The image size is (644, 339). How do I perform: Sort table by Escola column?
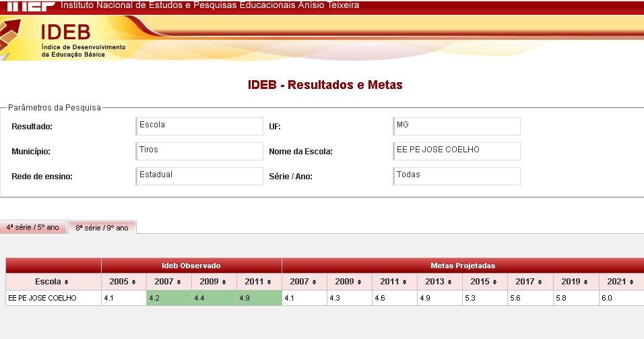53,282
